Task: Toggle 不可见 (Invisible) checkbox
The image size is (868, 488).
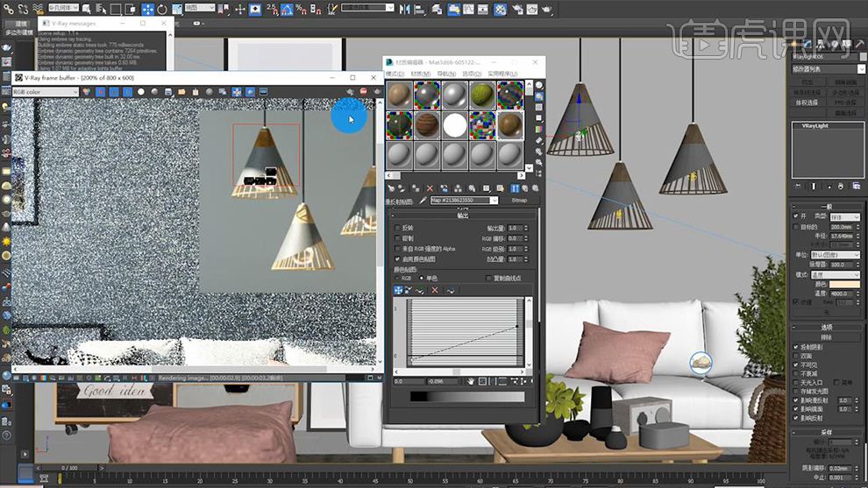Action: [x=796, y=364]
